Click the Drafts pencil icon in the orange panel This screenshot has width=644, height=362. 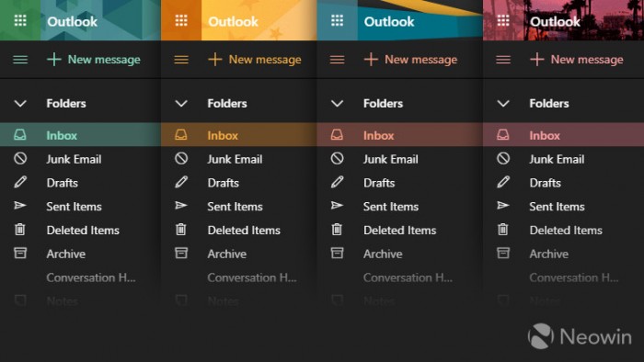point(181,182)
